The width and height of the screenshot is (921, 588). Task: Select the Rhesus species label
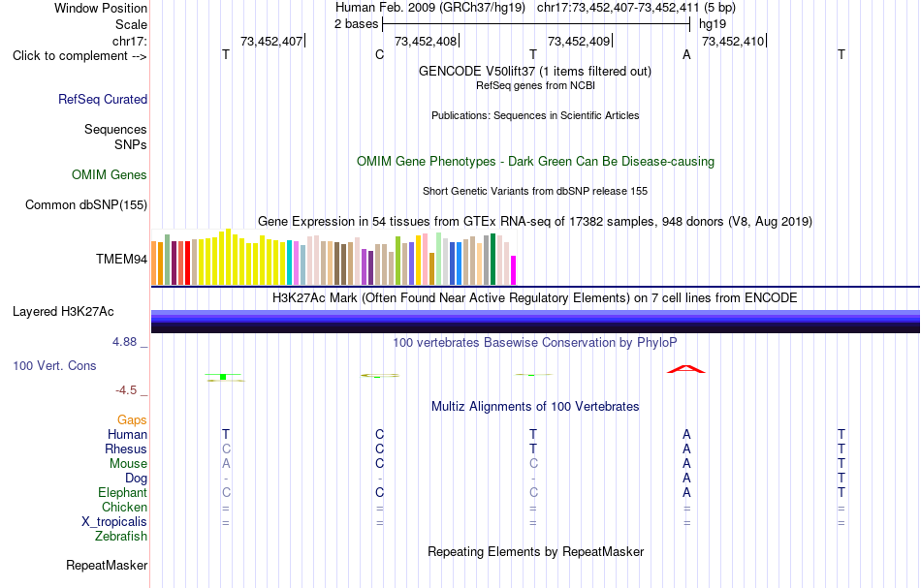(126, 449)
